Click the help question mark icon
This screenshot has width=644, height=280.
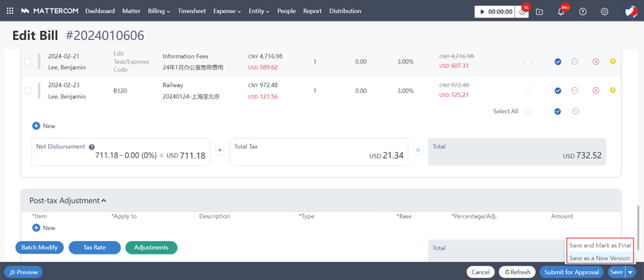582,12
